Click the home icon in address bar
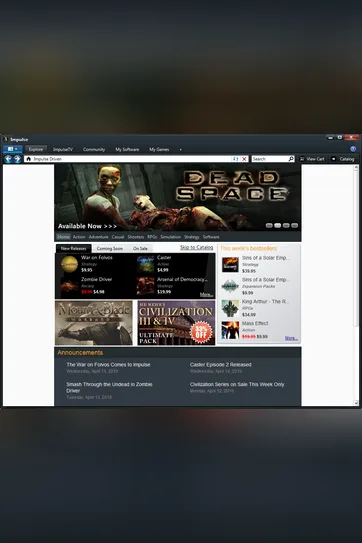This screenshot has height=543, width=362. click(x=29, y=159)
